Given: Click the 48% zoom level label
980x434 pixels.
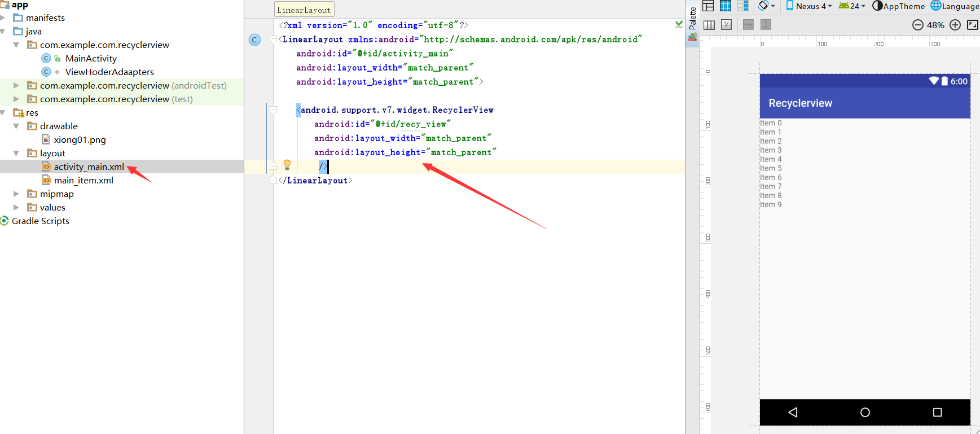Looking at the screenshot, I should pos(935,25).
